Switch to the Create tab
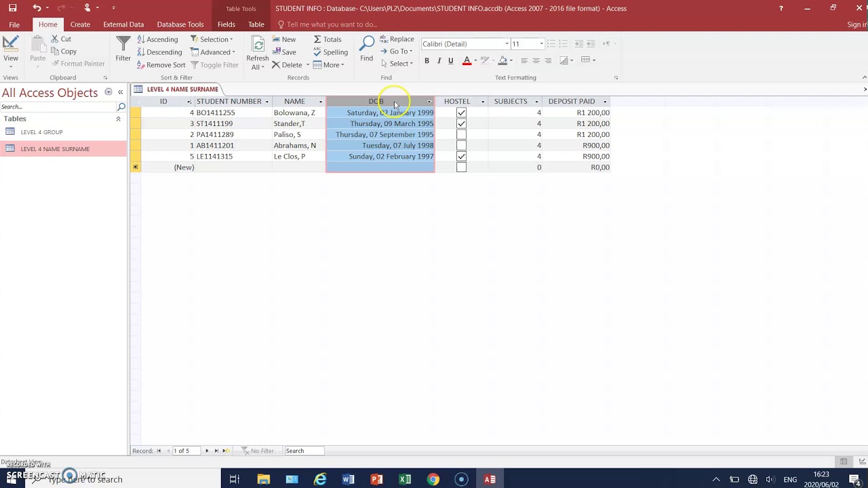This screenshot has height=488, width=868. 80,24
